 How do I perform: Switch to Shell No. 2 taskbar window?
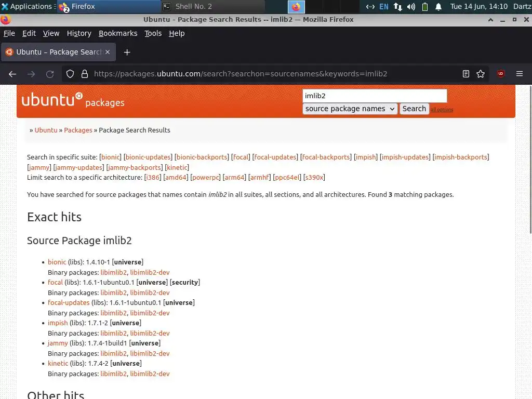click(212, 6)
